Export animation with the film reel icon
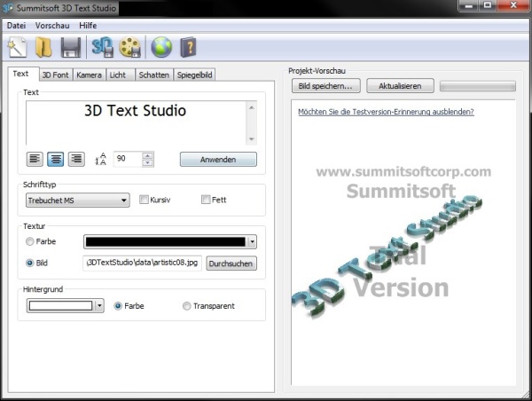This screenshot has width=532, height=401. (x=130, y=48)
